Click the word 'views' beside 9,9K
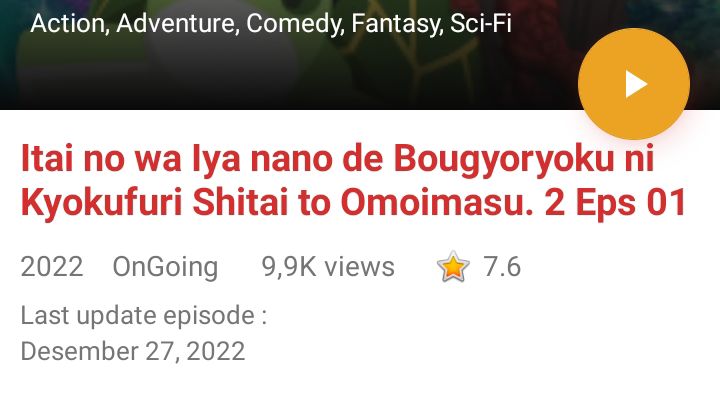This screenshot has height=405, width=720. point(359,267)
